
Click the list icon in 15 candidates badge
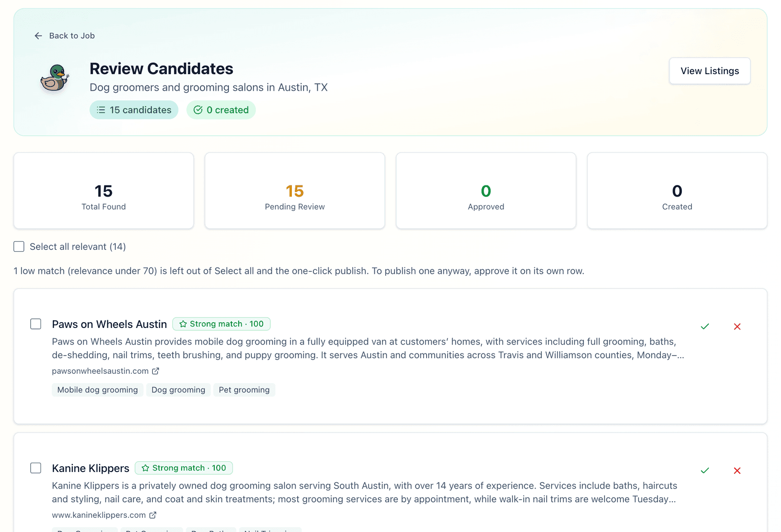click(101, 110)
